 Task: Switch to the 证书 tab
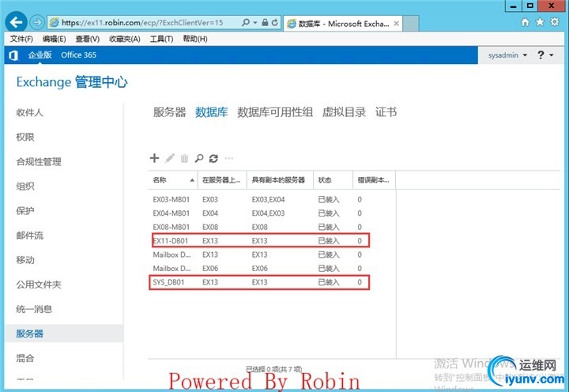click(x=386, y=112)
